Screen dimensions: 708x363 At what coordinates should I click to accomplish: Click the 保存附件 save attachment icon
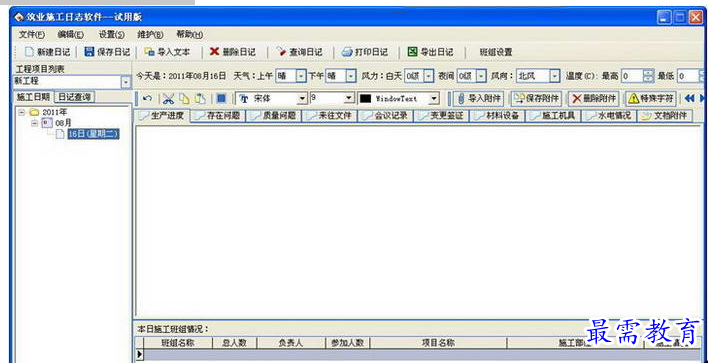click(x=519, y=98)
